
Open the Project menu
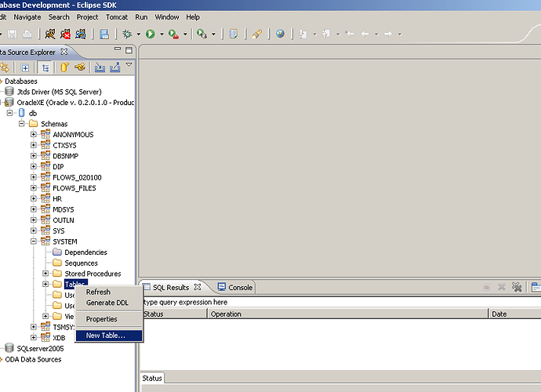(x=87, y=17)
